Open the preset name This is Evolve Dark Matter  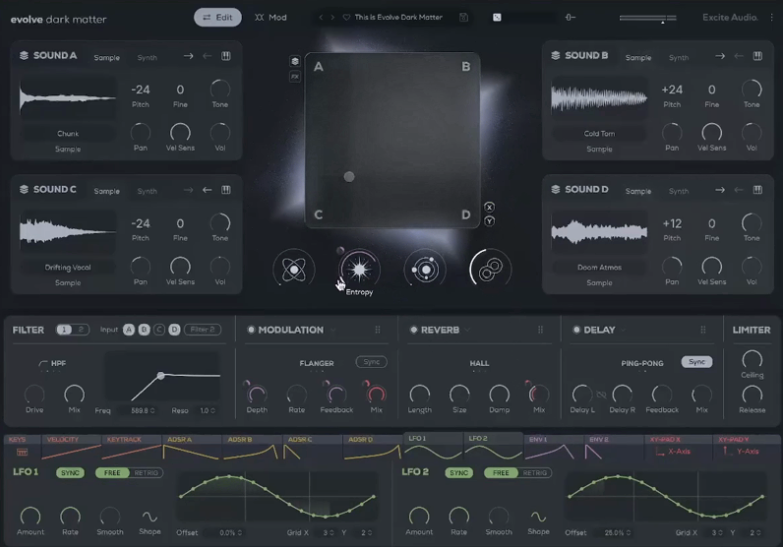coord(398,17)
